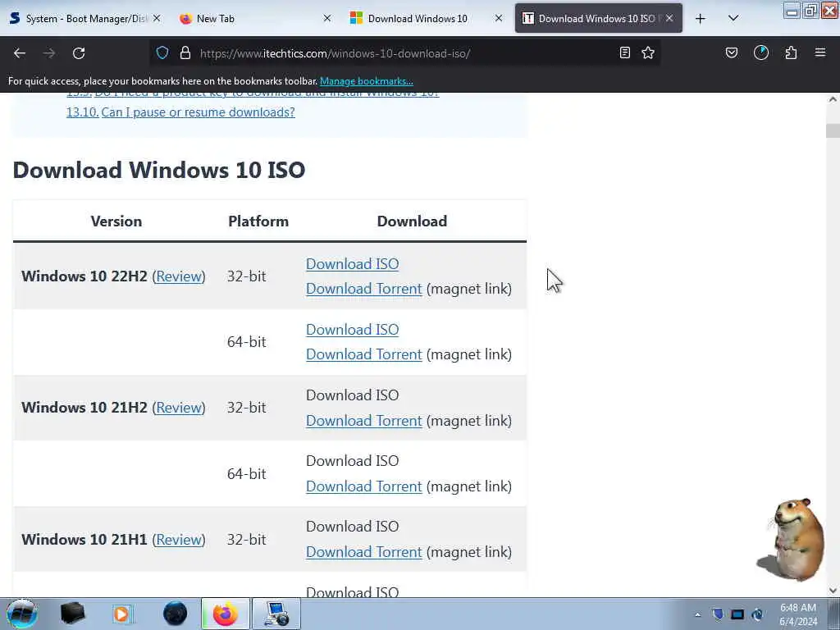Open the monitor tray icon
Viewport: 840px width, 630px height.
tap(737, 614)
